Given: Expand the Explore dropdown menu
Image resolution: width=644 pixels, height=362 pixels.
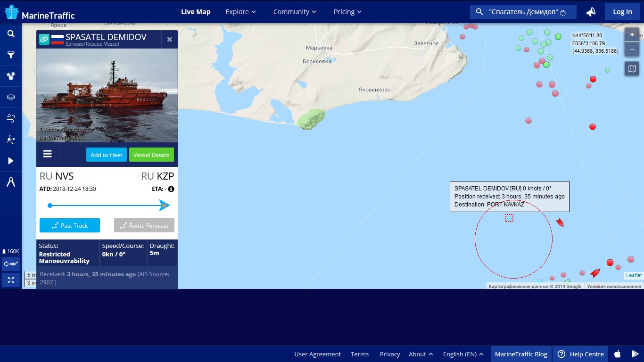Looking at the screenshot, I should click(241, 12).
